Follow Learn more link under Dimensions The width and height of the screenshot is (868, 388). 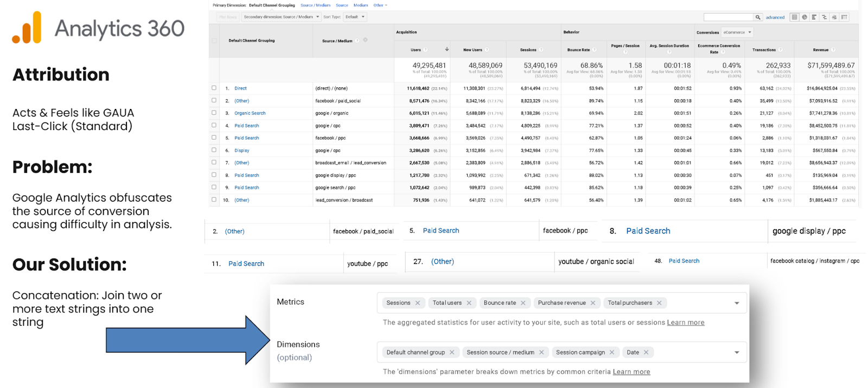click(631, 372)
